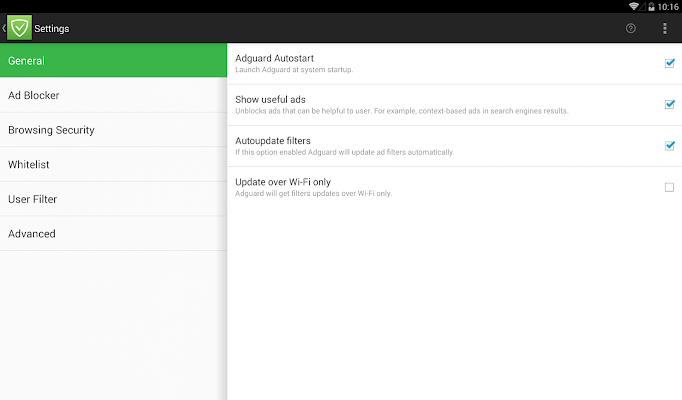Click the 10:16 clock in status bar
This screenshot has height=400, width=682.
668,7
